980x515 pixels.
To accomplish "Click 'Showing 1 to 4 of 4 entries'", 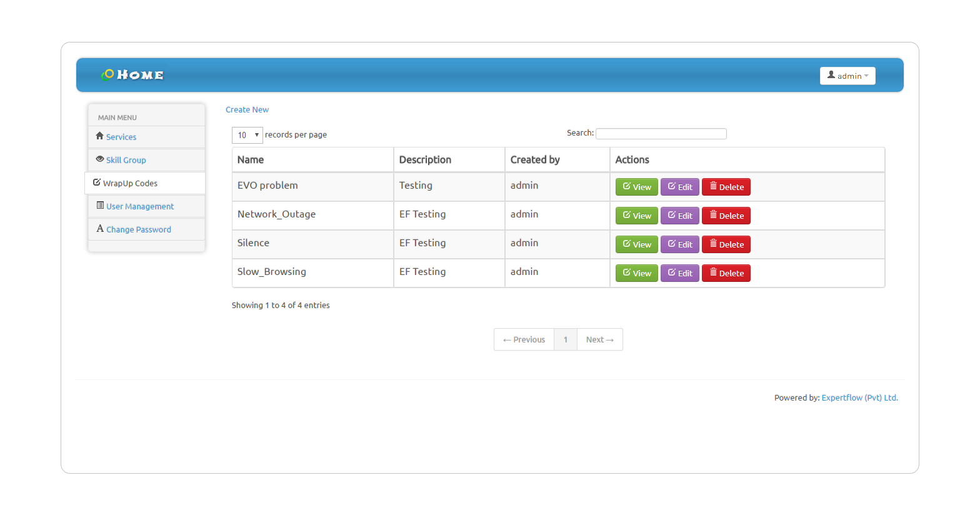I will tap(281, 305).
